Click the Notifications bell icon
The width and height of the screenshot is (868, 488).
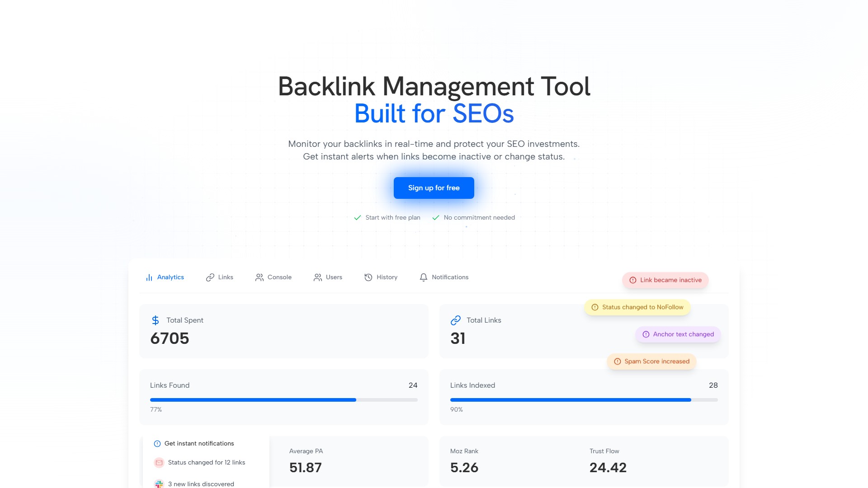pyautogui.click(x=423, y=277)
